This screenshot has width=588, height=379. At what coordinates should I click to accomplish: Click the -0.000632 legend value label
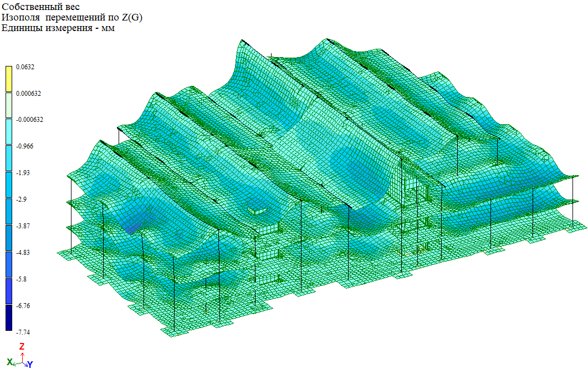pos(30,120)
